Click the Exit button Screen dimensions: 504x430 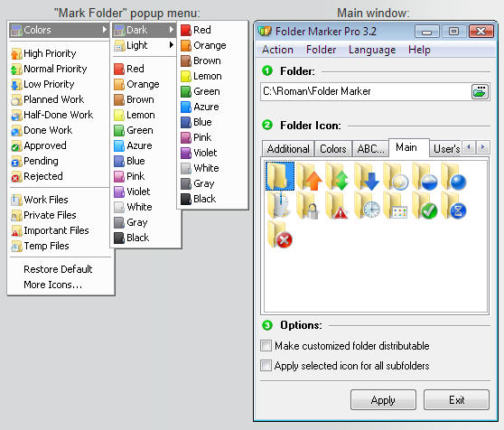tap(456, 400)
